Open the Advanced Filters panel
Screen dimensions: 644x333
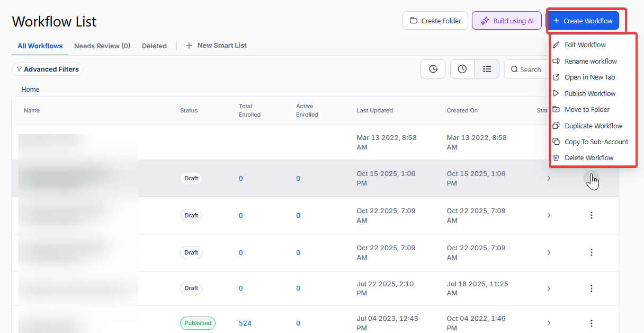tap(47, 69)
